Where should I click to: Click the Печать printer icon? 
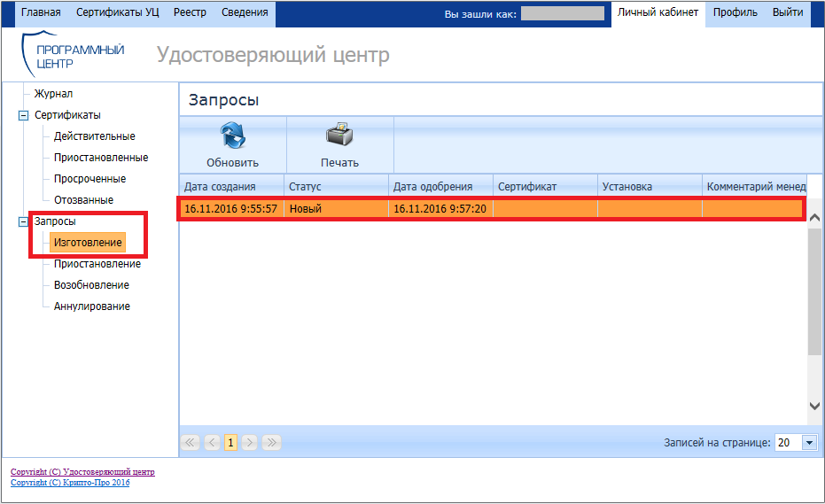pos(339,137)
